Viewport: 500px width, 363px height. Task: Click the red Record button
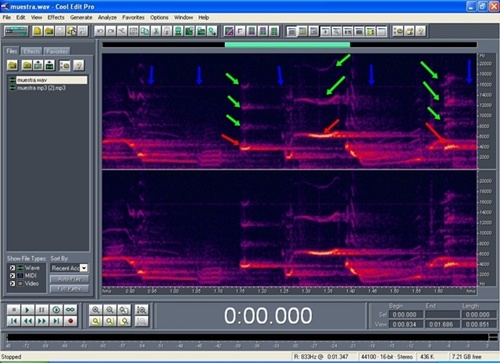coord(70,321)
